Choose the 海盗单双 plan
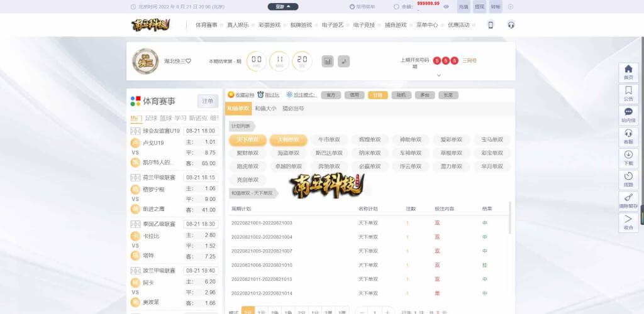 coord(288,153)
